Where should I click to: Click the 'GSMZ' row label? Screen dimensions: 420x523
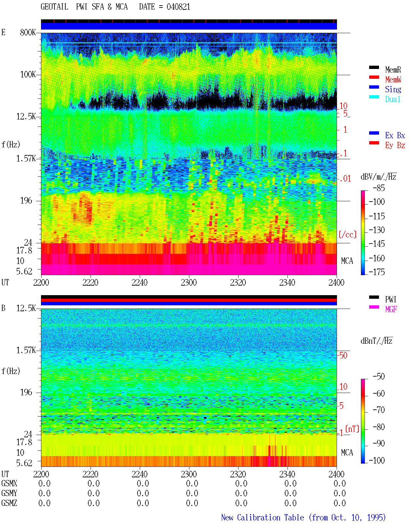(x=9, y=503)
